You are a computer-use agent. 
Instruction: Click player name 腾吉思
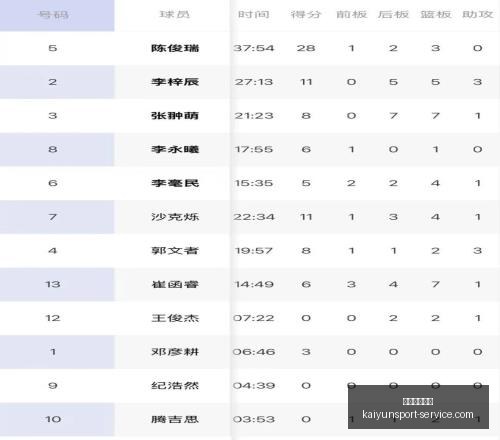(x=175, y=419)
